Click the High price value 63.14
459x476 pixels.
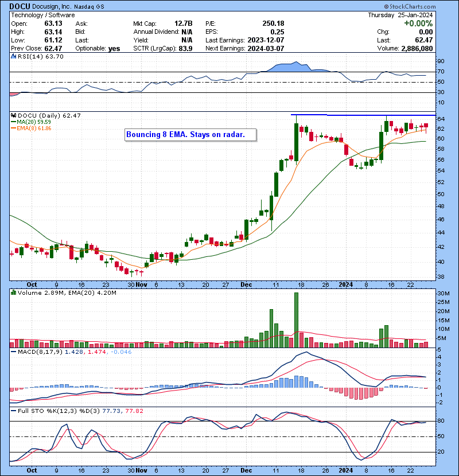point(53,32)
